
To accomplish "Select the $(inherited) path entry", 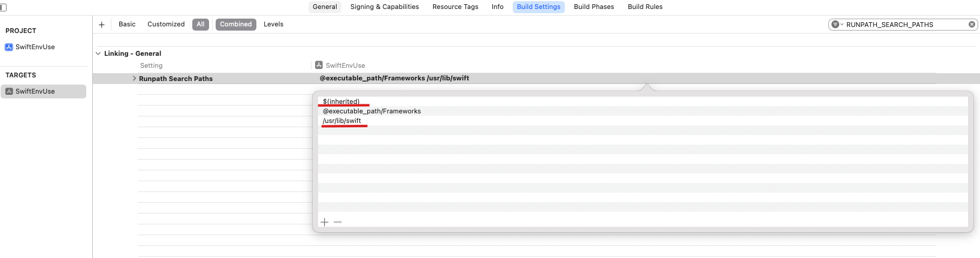I will click(341, 101).
